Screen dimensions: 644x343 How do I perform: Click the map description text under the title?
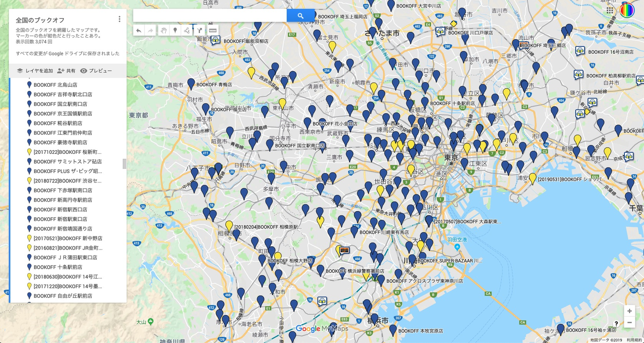tap(59, 33)
